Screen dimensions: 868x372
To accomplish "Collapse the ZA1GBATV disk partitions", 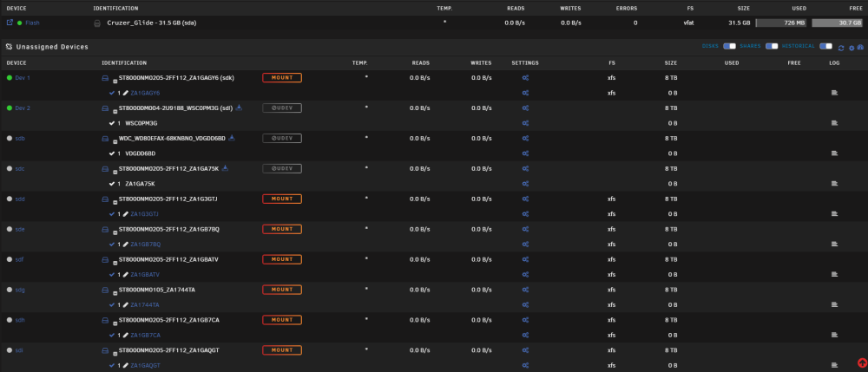I will (x=115, y=262).
